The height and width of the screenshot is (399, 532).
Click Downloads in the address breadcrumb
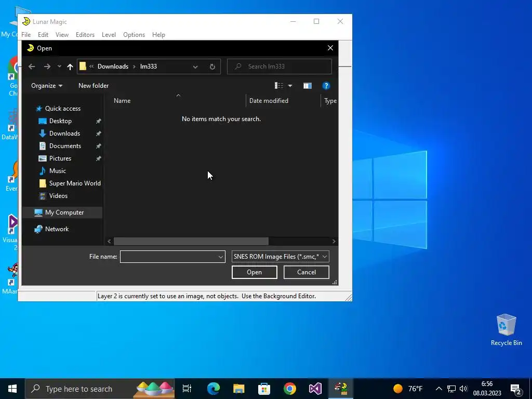point(113,66)
